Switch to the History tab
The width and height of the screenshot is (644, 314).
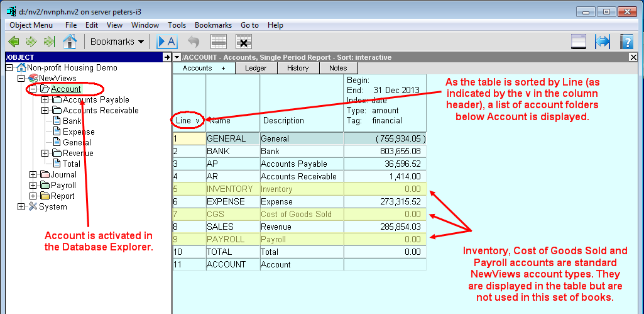[298, 68]
